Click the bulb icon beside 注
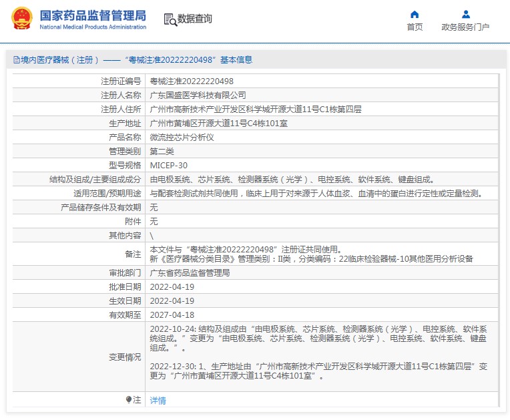Image resolution: width=510 pixels, height=420 pixels. pos(129,400)
